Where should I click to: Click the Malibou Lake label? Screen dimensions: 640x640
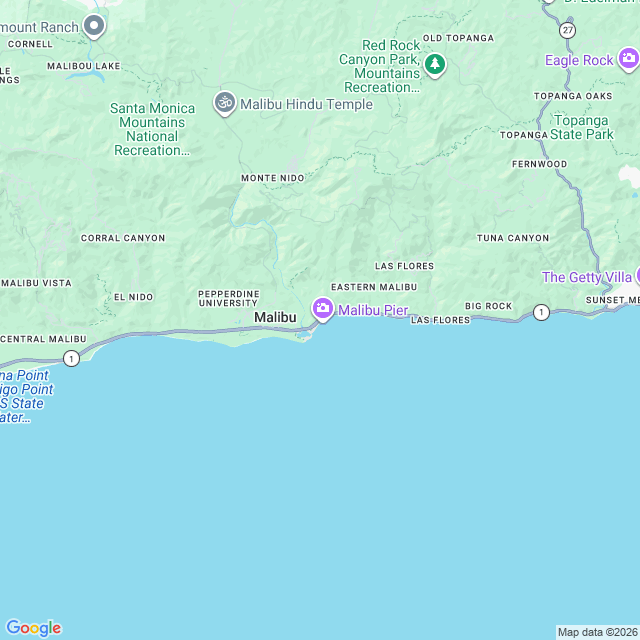[x=84, y=66]
